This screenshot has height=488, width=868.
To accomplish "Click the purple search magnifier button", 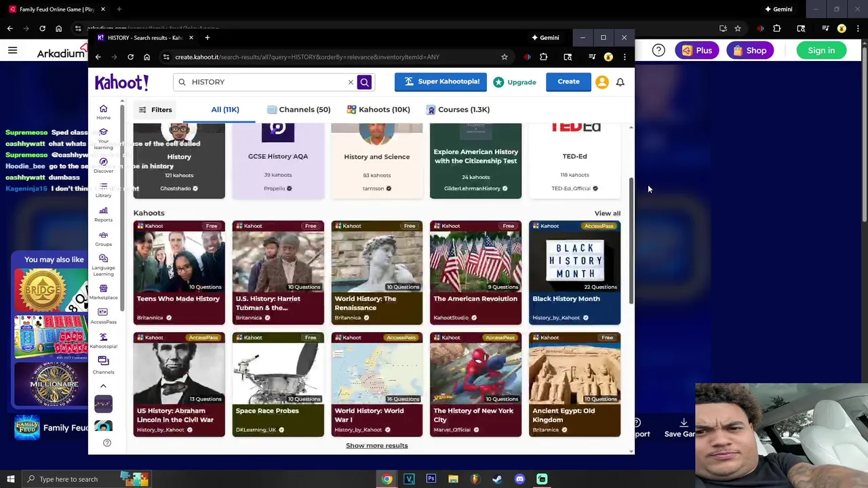I will click(x=364, y=82).
